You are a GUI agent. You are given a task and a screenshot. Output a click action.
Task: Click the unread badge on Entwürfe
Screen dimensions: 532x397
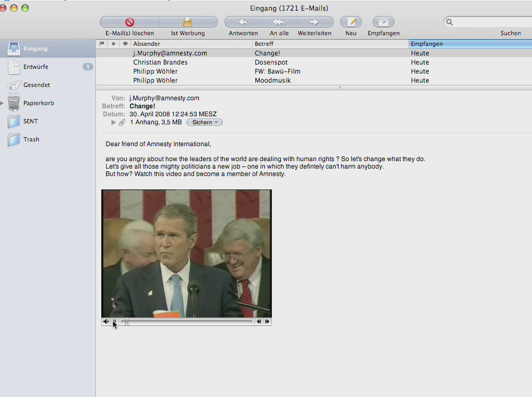pos(87,67)
